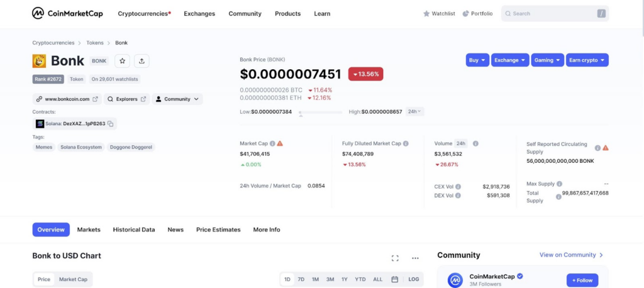644x288 pixels.
Task: Click CoinMarketCap community avatar
Action: point(455,280)
